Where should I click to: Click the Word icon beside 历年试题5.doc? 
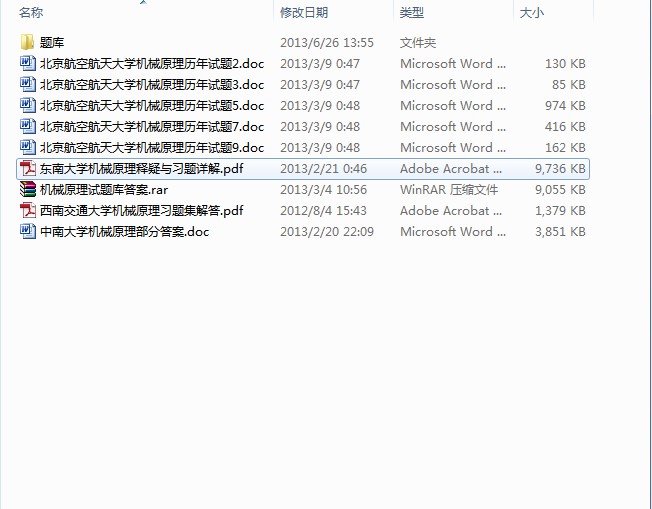pos(28,106)
